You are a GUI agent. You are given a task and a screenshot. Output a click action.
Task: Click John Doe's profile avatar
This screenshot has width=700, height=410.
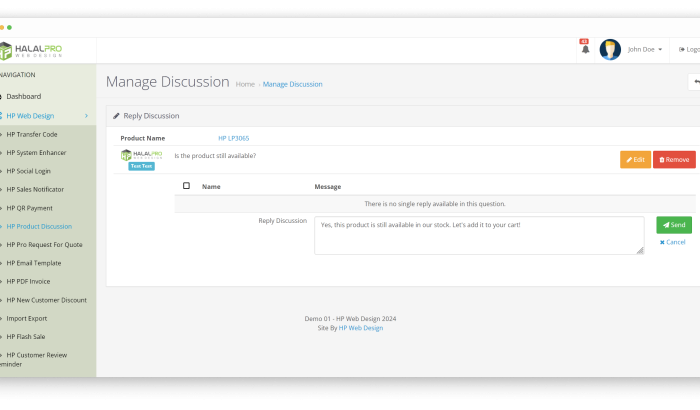click(610, 49)
